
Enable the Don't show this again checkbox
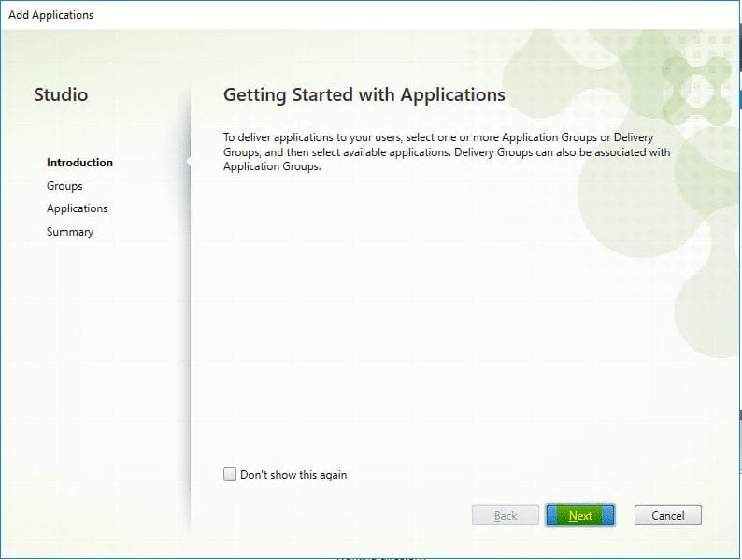(x=230, y=474)
